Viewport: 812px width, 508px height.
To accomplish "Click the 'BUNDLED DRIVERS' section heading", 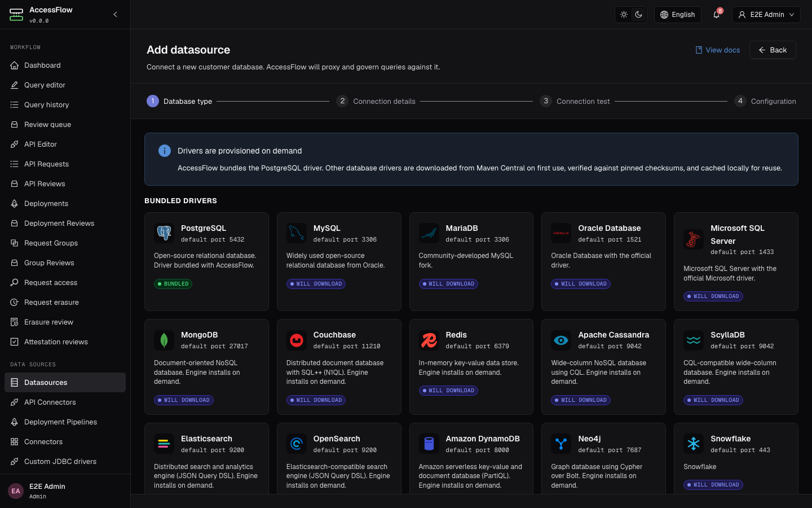I will pyautogui.click(x=180, y=201).
